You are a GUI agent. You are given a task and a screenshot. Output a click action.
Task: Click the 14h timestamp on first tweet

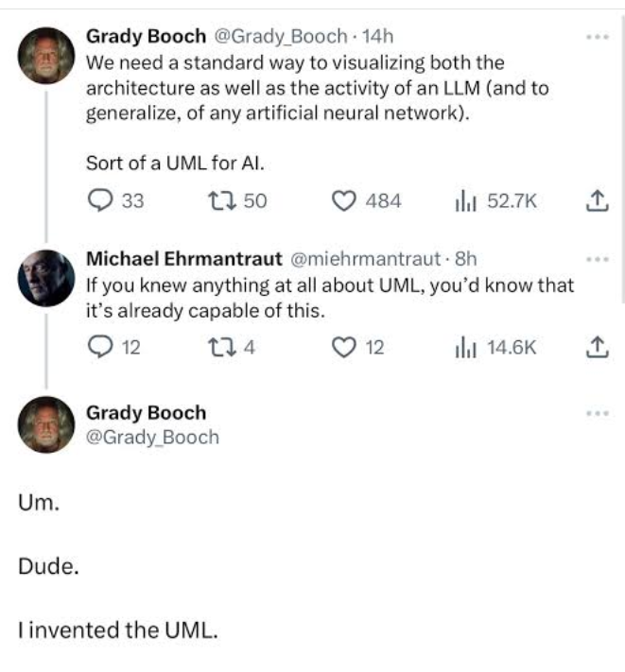click(x=379, y=37)
